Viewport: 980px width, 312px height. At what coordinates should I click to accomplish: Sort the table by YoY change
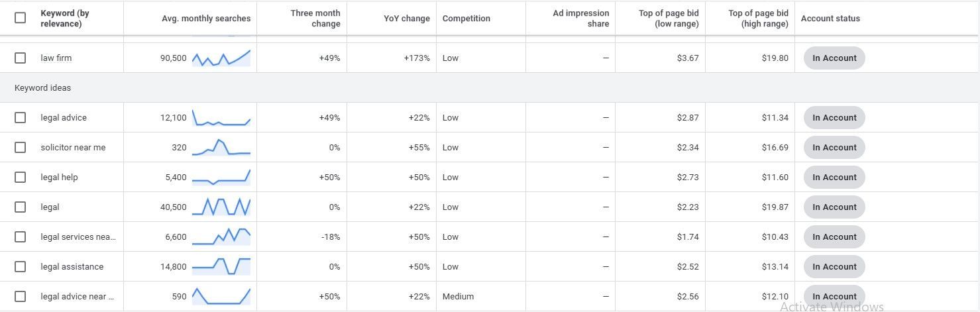tap(407, 19)
